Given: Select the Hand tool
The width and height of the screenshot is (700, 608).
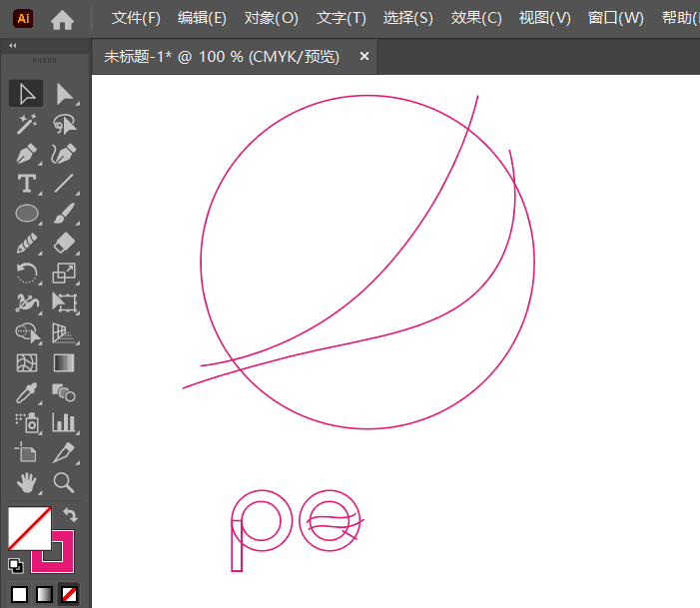Looking at the screenshot, I should [26, 482].
